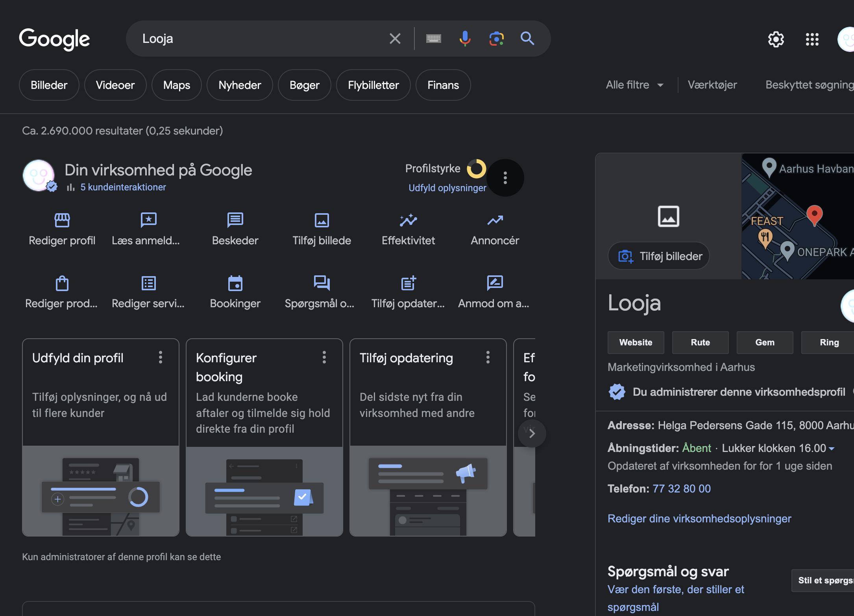Click the Rute directions button

700,343
